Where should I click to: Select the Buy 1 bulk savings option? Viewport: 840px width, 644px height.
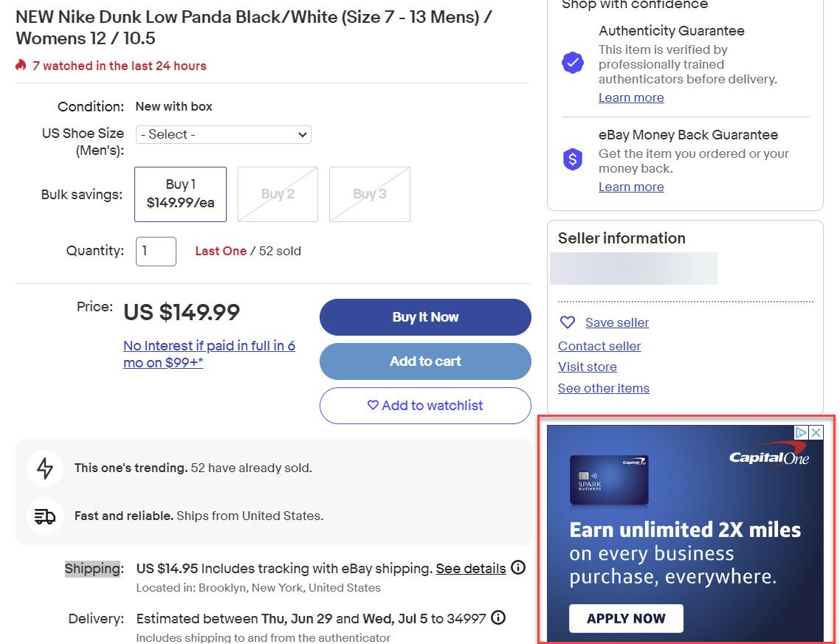[x=180, y=194]
